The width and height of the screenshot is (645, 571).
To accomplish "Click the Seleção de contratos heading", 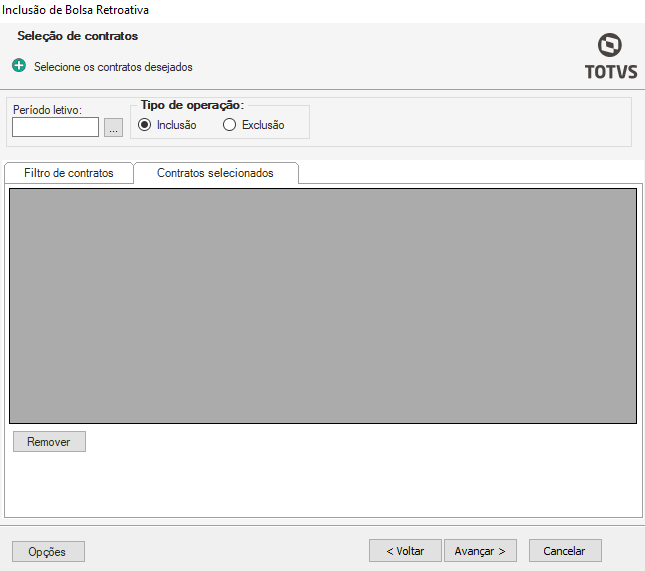I will pyautogui.click(x=77, y=36).
